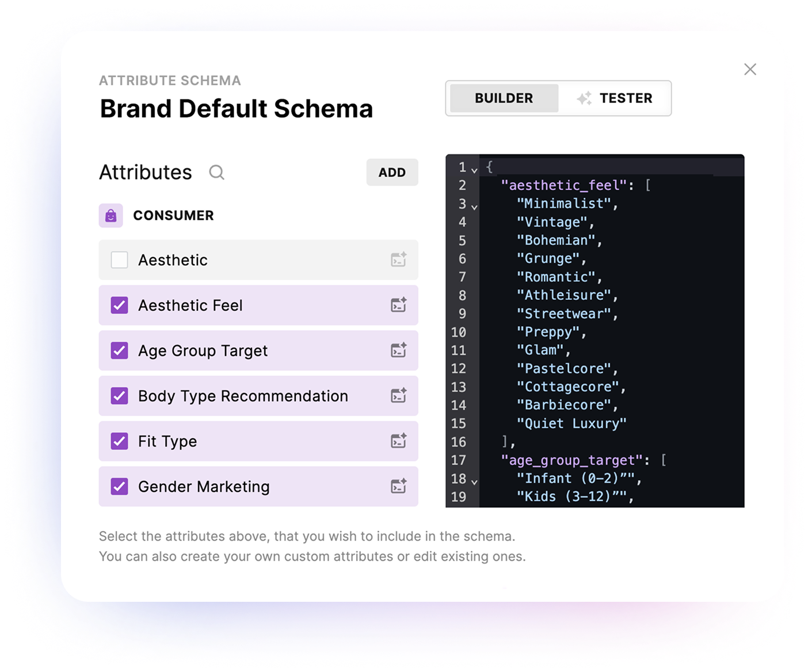
Task: Click the "Quiet Luxury" line in code editor
Action: point(571,423)
